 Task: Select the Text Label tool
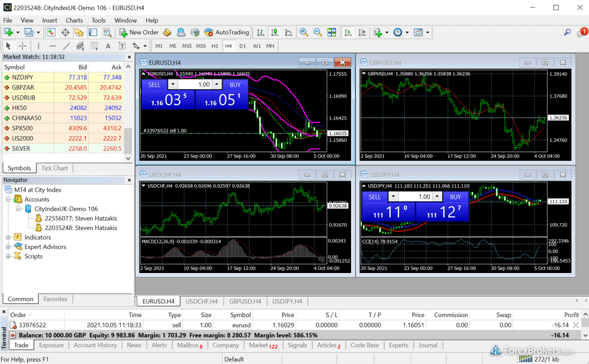click(121, 45)
